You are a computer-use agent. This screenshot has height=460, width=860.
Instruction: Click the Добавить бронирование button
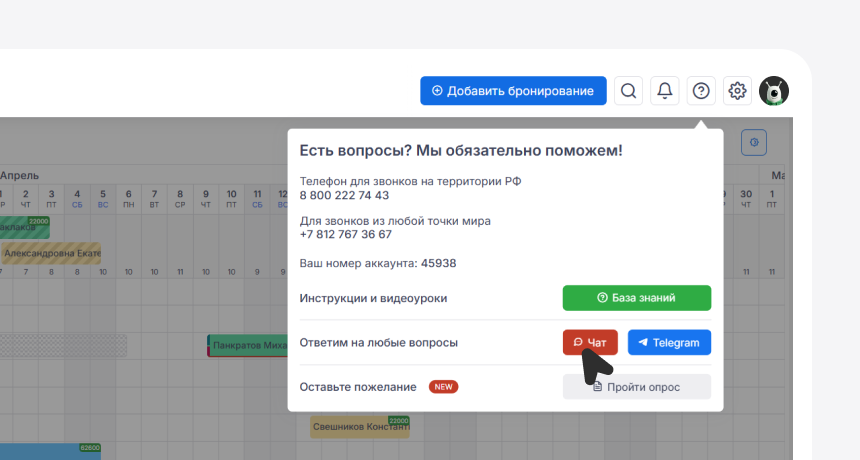tap(513, 91)
